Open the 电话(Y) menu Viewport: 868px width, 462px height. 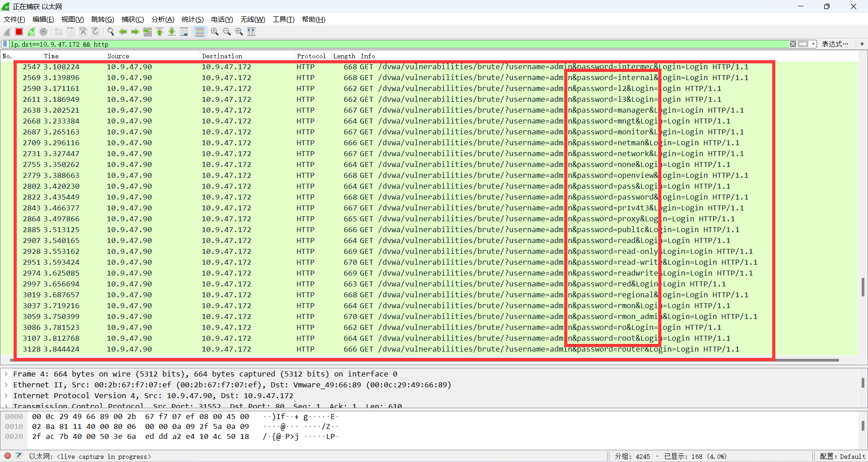(x=222, y=19)
